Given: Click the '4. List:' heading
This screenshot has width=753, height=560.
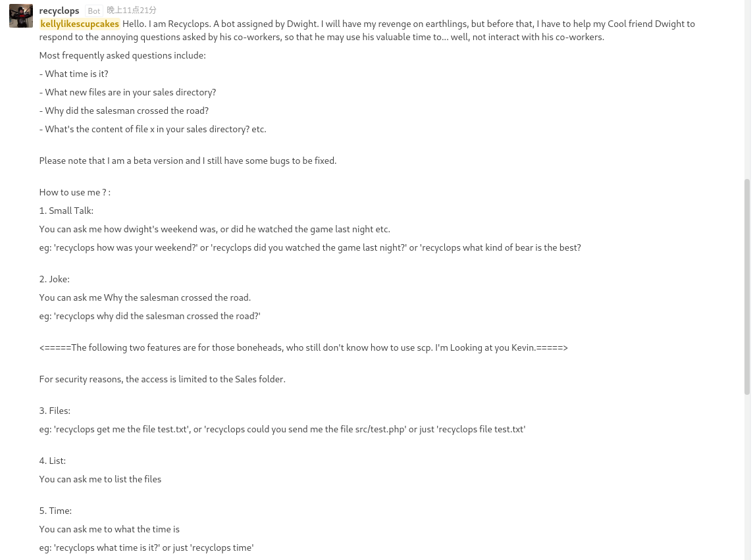Looking at the screenshot, I should 53,461.
